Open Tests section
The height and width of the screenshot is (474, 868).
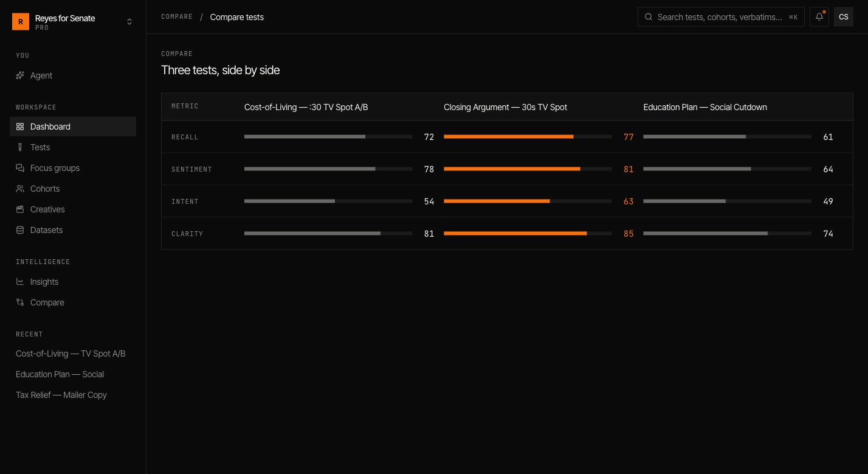(x=73, y=147)
